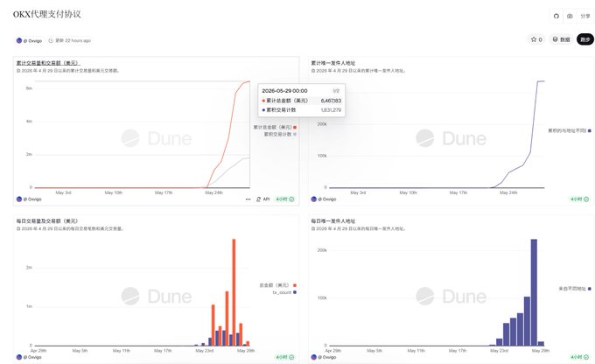Open @Oxvigo author link below daily addresses chart
The image size is (595, 364).
324,357
